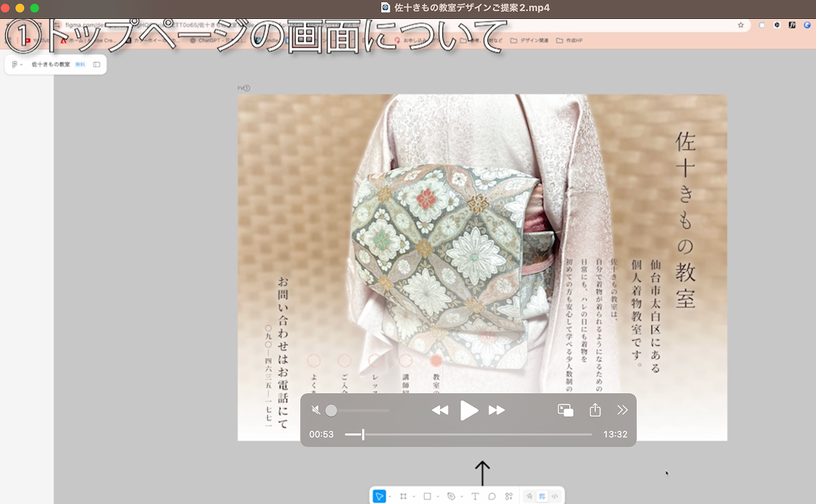Play the video
Viewport: 816px width, 504px height.
tap(469, 411)
